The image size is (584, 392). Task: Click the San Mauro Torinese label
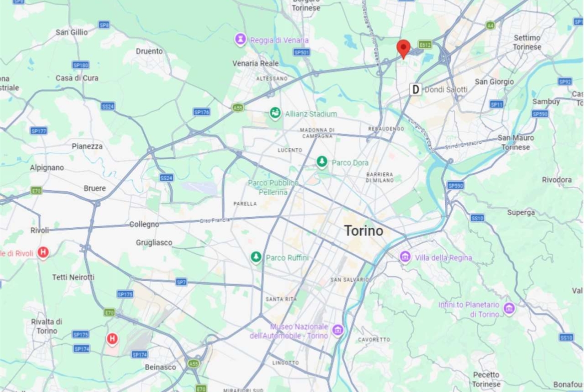(516, 142)
